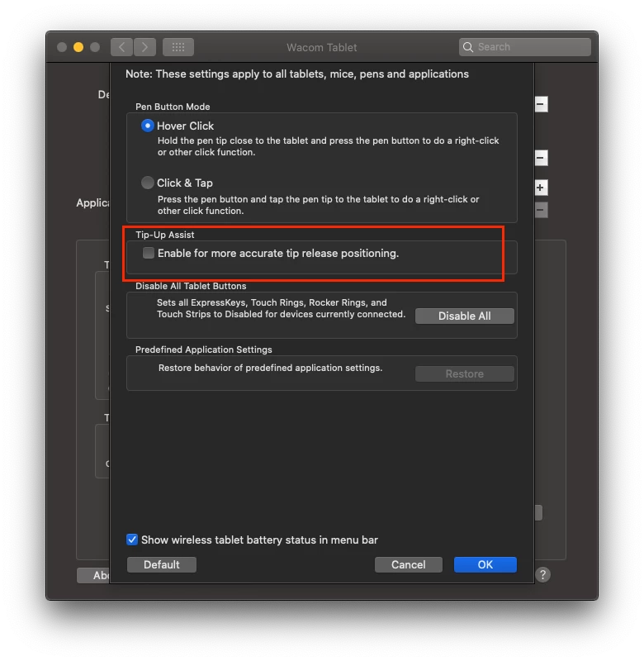Click 'Restore behavior of predefined application settings' text
Image resolution: width=644 pixels, height=661 pixels.
(270, 368)
